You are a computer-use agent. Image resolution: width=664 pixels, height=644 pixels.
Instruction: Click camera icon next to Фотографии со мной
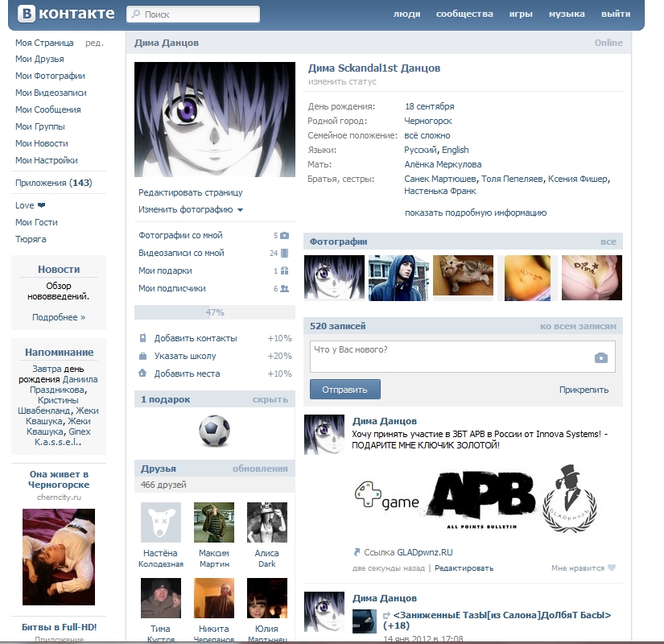click(x=285, y=235)
